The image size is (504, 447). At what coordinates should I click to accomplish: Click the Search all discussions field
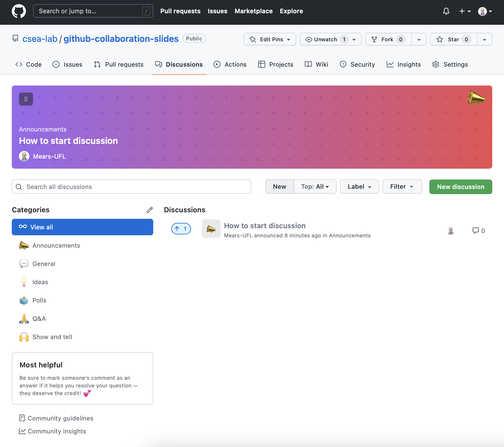pos(131,187)
